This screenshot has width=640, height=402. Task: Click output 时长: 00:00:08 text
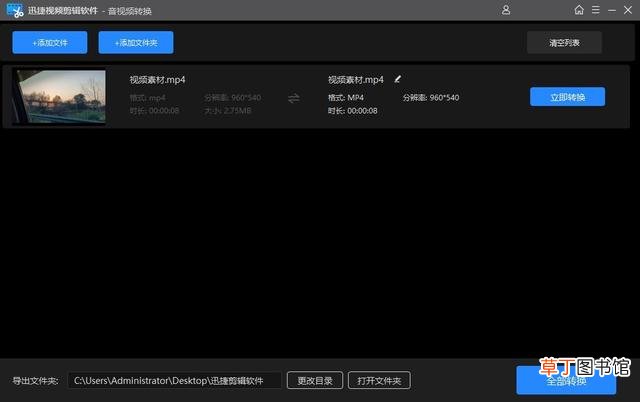point(353,111)
